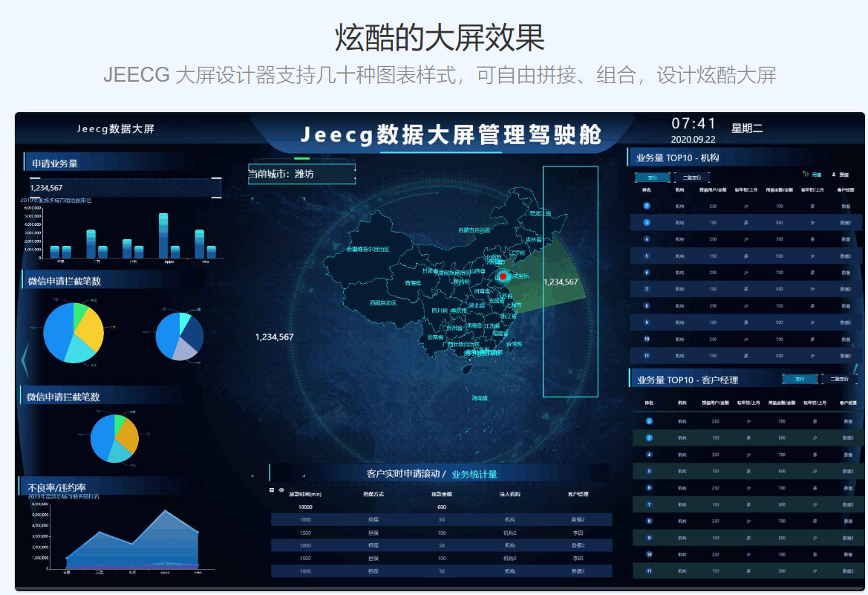Click the peak of the 不良率/违约率 area chart

click(164, 511)
